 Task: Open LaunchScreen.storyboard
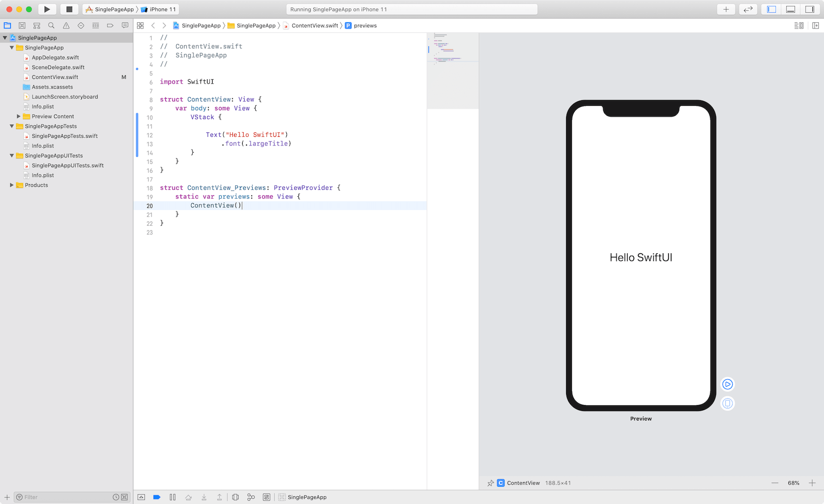point(65,97)
